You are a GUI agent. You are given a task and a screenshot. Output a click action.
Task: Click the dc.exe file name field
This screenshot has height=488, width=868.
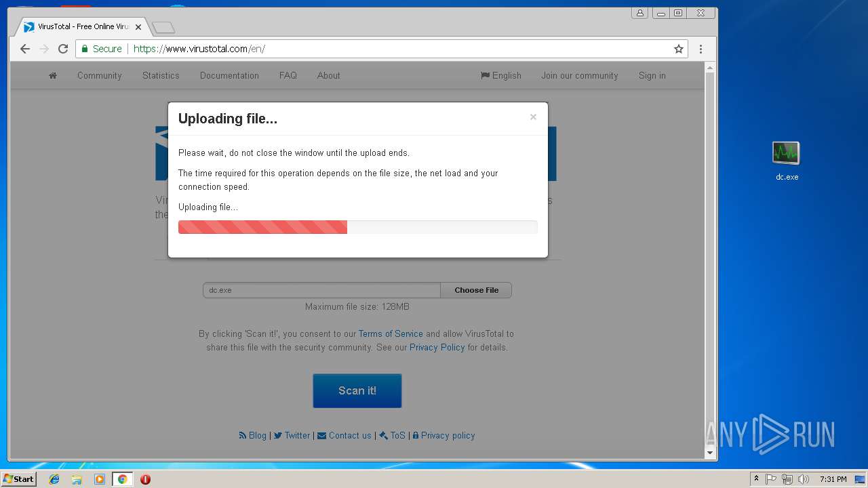[x=321, y=290]
